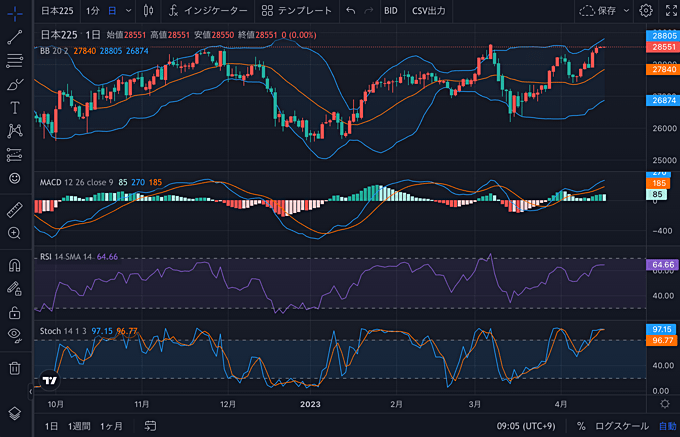The height and width of the screenshot is (437, 680).
Task: Open the candlestick chart type selector
Action: (x=149, y=11)
